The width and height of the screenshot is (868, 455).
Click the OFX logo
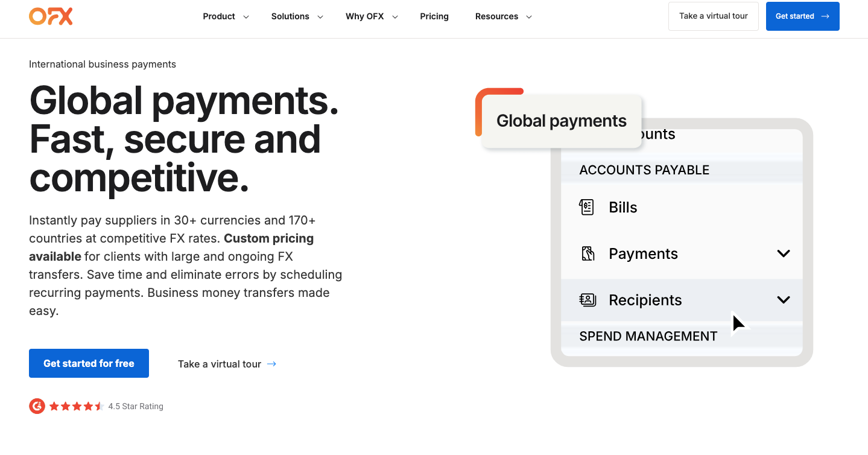(x=51, y=16)
